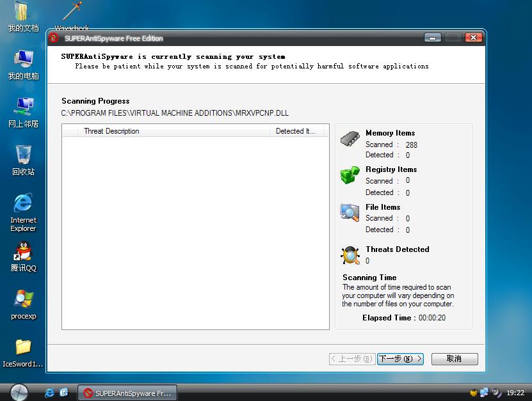Image resolution: width=532 pixels, height=401 pixels.
Task: Close the SUPERAntiSpyware window
Action: click(473, 38)
